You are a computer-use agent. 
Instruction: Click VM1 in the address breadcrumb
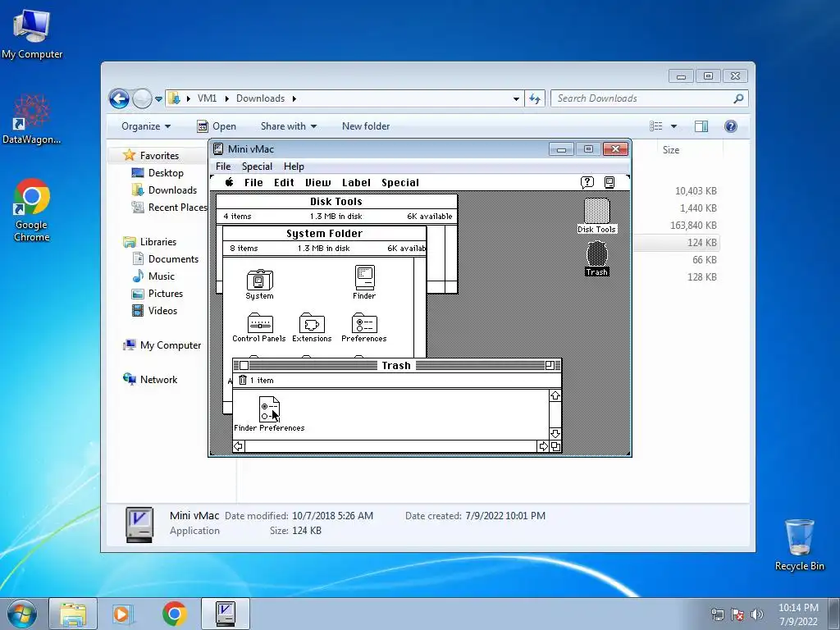click(207, 98)
